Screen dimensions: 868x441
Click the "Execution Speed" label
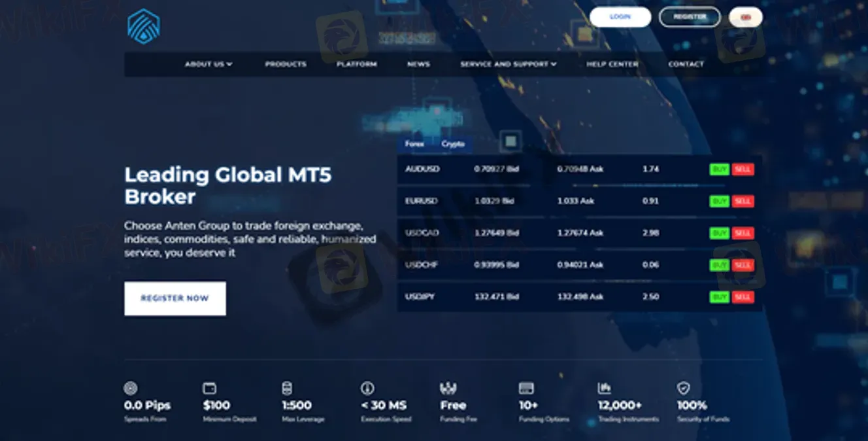pyautogui.click(x=386, y=419)
